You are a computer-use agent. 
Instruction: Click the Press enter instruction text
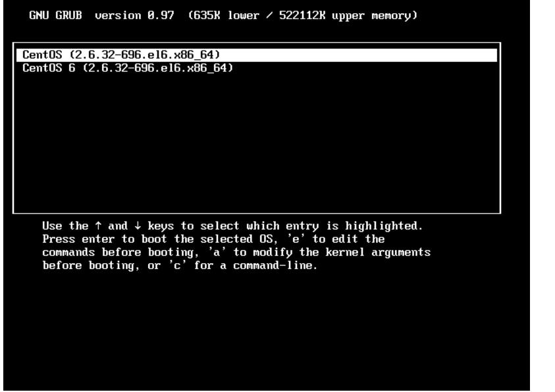coord(78,239)
